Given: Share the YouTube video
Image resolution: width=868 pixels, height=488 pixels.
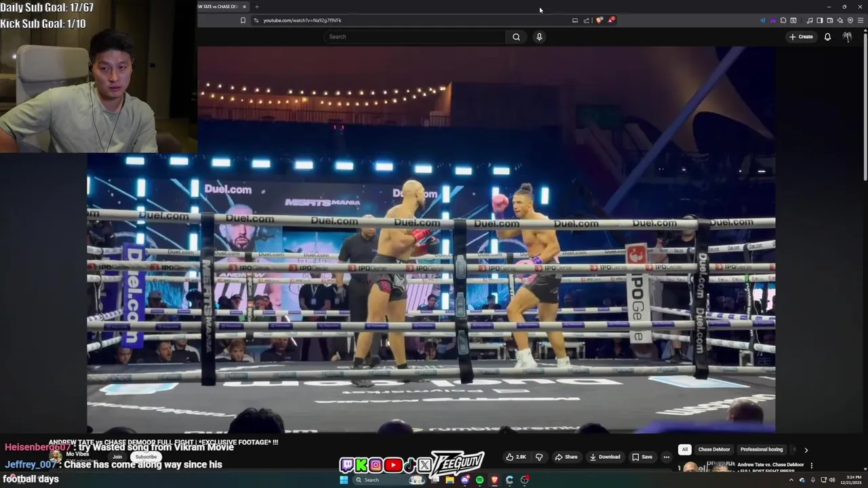Looking at the screenshot, I should [x=566, y=457].
